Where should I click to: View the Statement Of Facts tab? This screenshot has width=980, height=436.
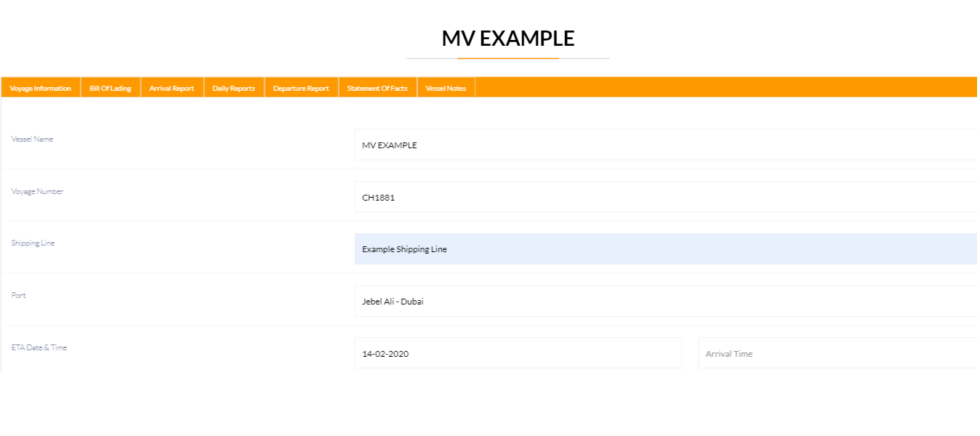[377, 88]
